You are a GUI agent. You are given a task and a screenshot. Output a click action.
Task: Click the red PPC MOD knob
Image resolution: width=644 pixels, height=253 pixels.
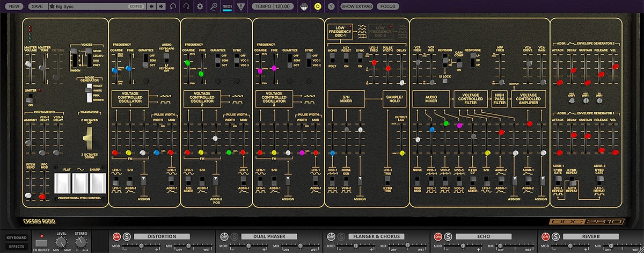(x=42, y=197)
